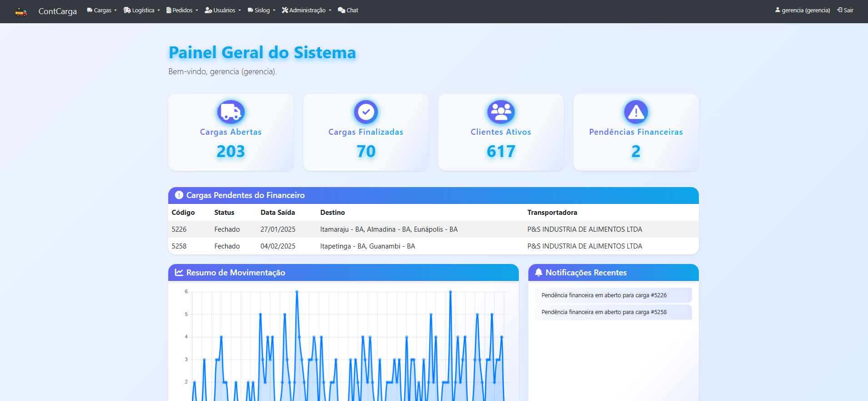
Task: Expand the Sislog dropdown menu
Action: tap(261, 10)
